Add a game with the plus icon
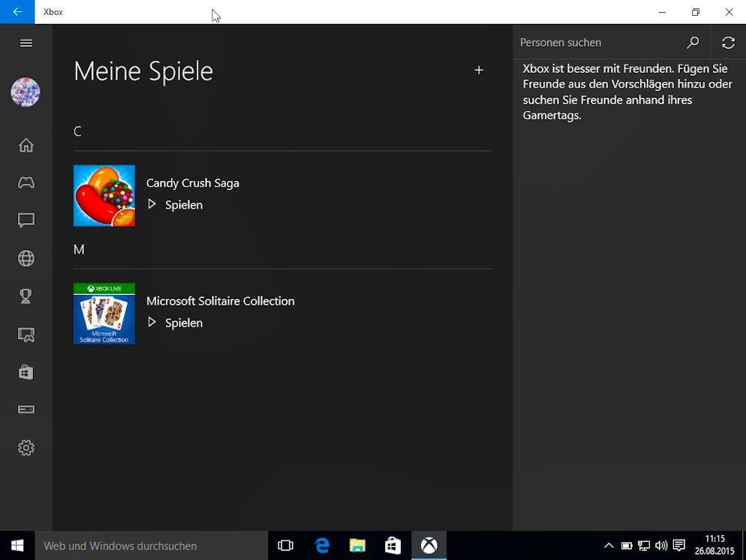746x560 pixels. pos(479,71)
